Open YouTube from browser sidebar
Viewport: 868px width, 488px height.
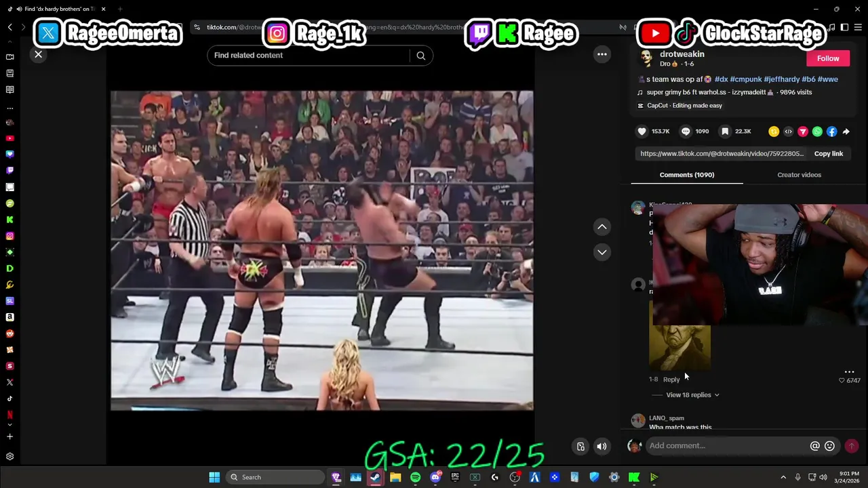(9, 138)
